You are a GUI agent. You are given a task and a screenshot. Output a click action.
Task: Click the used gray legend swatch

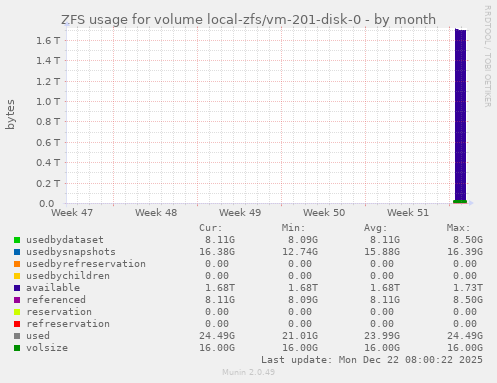pyautogui.click(x=17, y=336)
